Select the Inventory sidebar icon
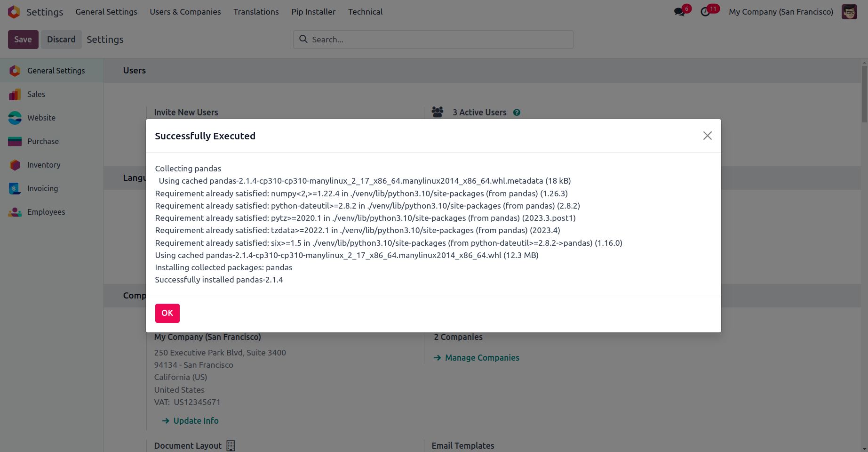 click(x=15, y=165)
